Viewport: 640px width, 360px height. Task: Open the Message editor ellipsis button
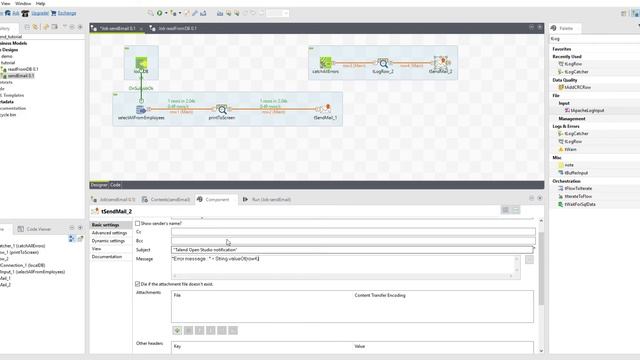[529, 260]
